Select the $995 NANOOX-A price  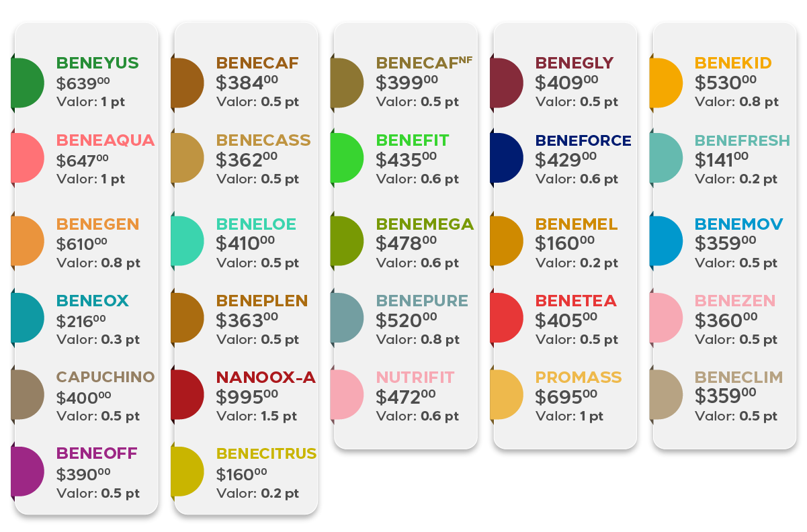pyautogui.click(x=247, y=396)
